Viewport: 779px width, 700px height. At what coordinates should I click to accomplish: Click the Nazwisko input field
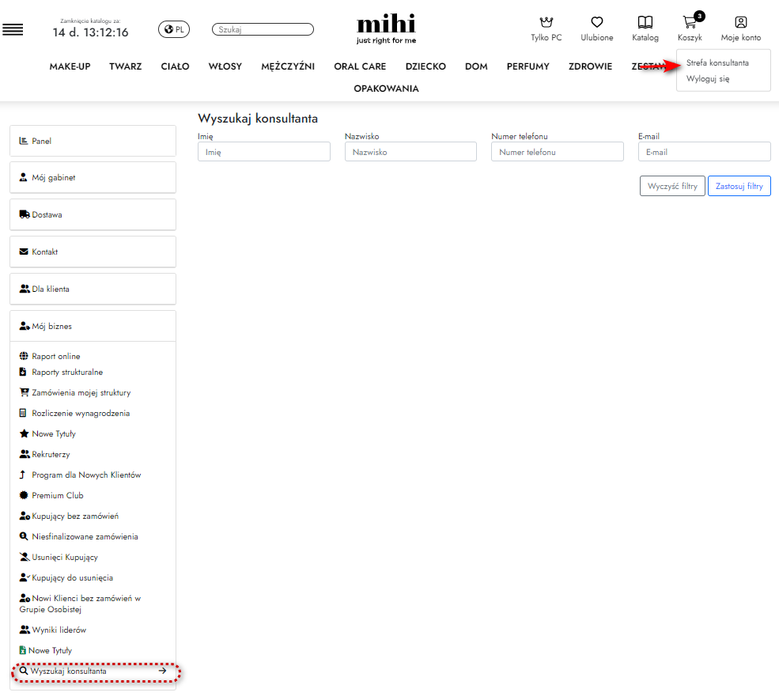tap(410, 152)
